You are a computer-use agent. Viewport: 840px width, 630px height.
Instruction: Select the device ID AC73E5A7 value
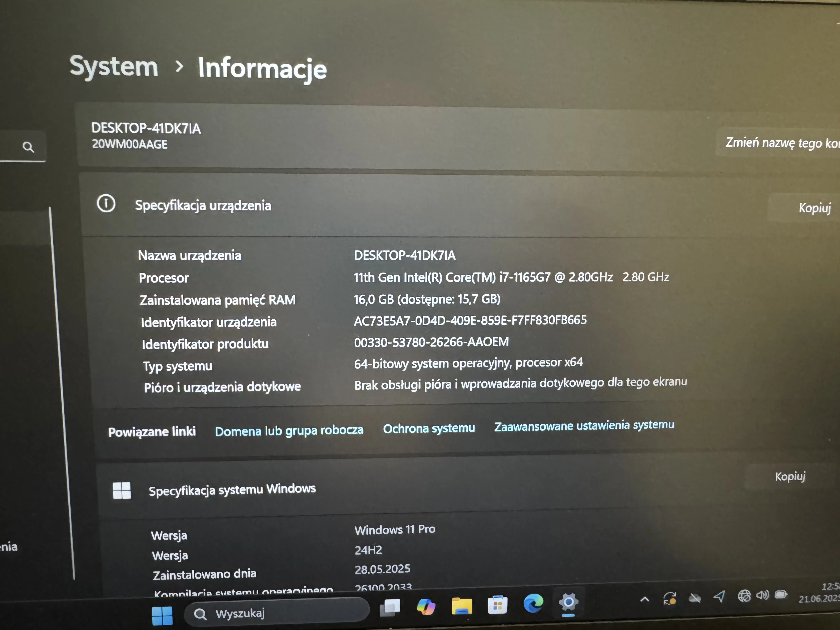tap(470, 321)
